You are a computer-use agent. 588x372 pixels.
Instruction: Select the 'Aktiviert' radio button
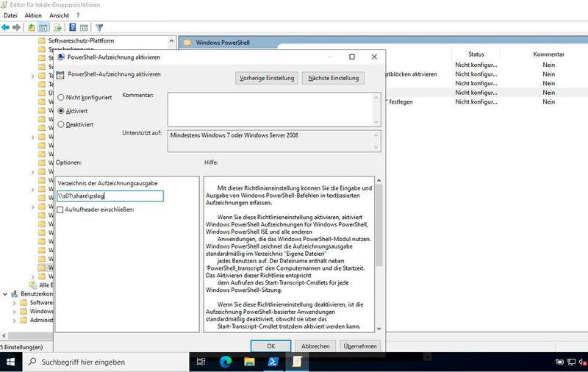61,111
